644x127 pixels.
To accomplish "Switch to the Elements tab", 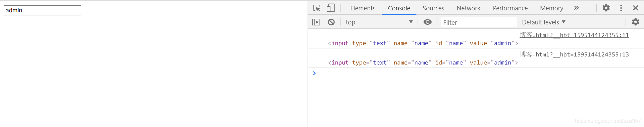I will [363, 8].
